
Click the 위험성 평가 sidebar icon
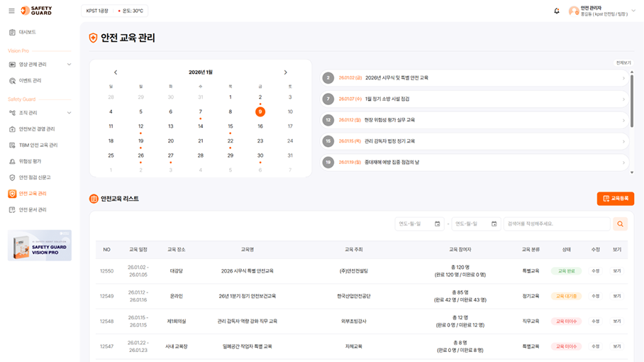(x=12, y=161)
